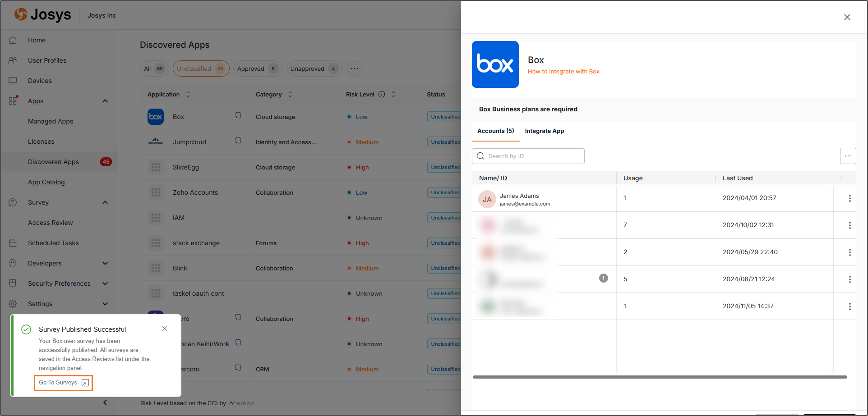
Task: Open Managed Apps page
Action: click(51, 121)
